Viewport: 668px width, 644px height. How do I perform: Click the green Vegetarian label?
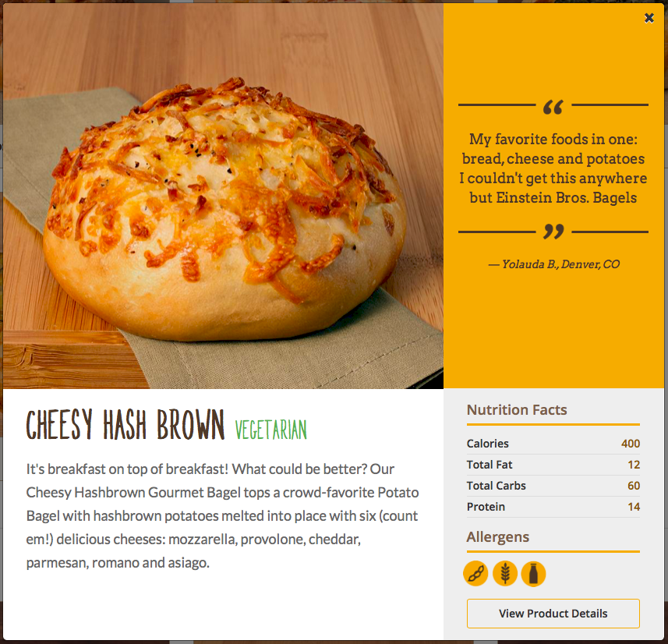pos(271,429)
